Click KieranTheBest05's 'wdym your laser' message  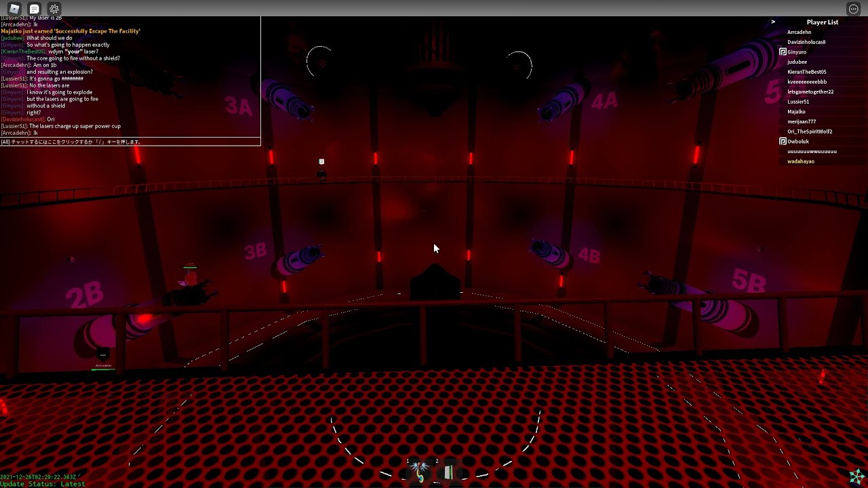tap(73, 52)
